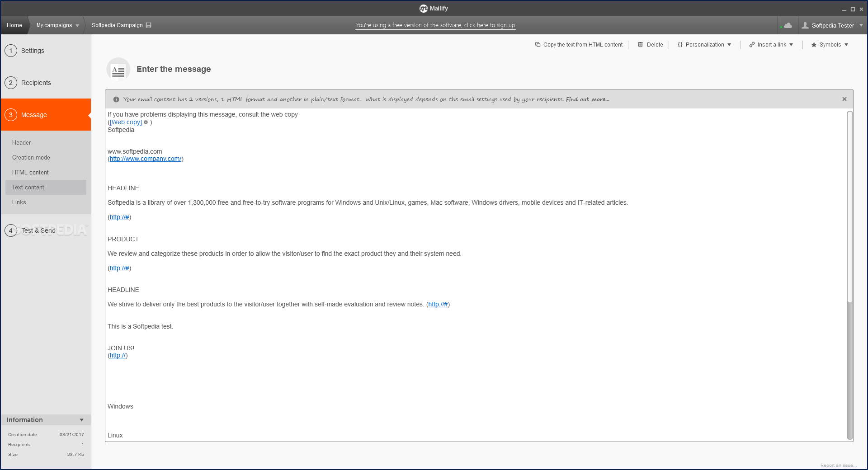
Task: Go to the Home tab
Action: click(x=14, y=25)
